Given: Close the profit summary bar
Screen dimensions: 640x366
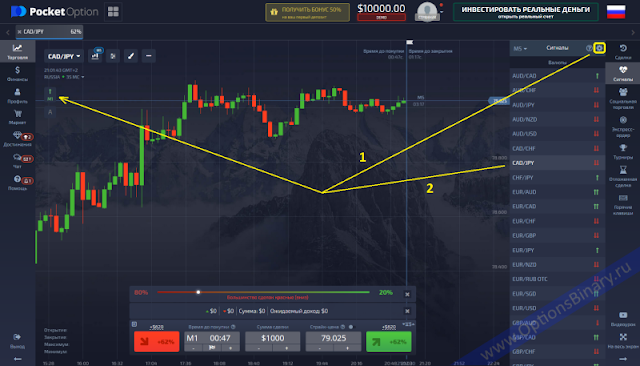Looking at the screenshot, I should click(407, 311).
